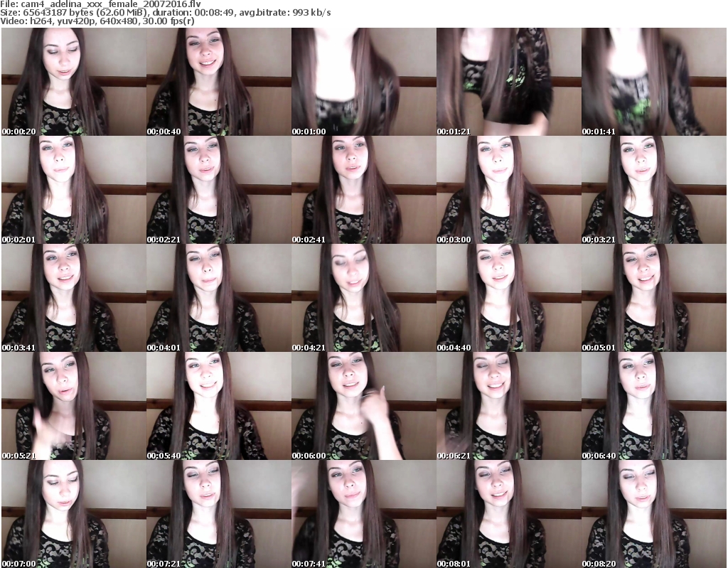The width and height of the screenshot is (728, 568).
Task: Select the thumbnail timestamped 00:07:21
Action: point(219,514)
